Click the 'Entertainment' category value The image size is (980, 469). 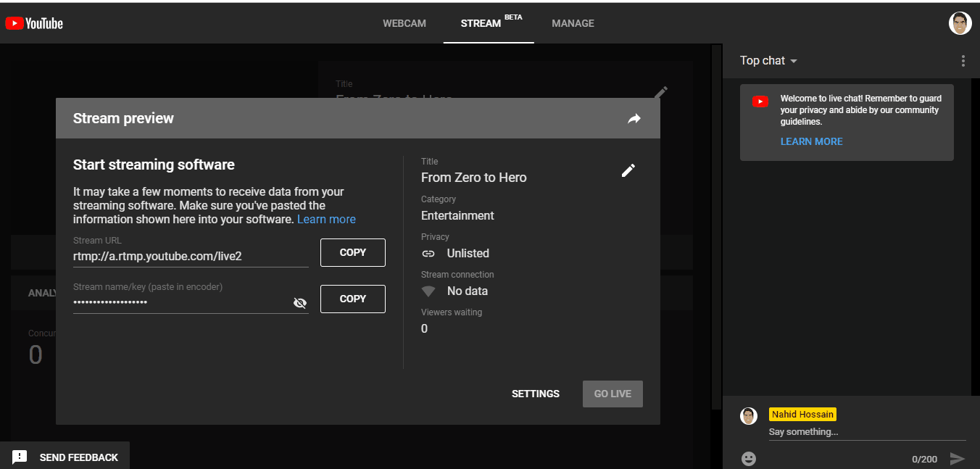457,215
